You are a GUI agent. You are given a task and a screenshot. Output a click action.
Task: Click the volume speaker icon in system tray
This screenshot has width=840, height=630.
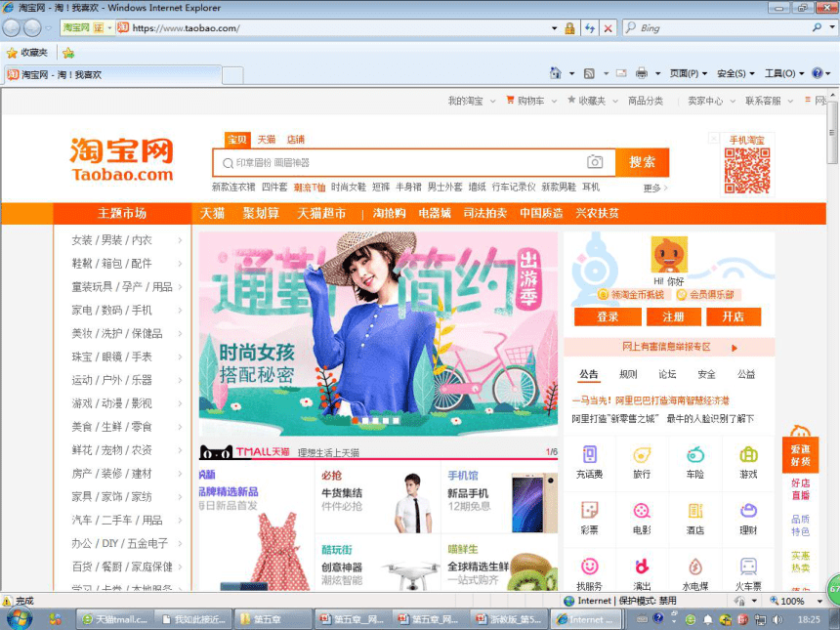click(777, 619)
